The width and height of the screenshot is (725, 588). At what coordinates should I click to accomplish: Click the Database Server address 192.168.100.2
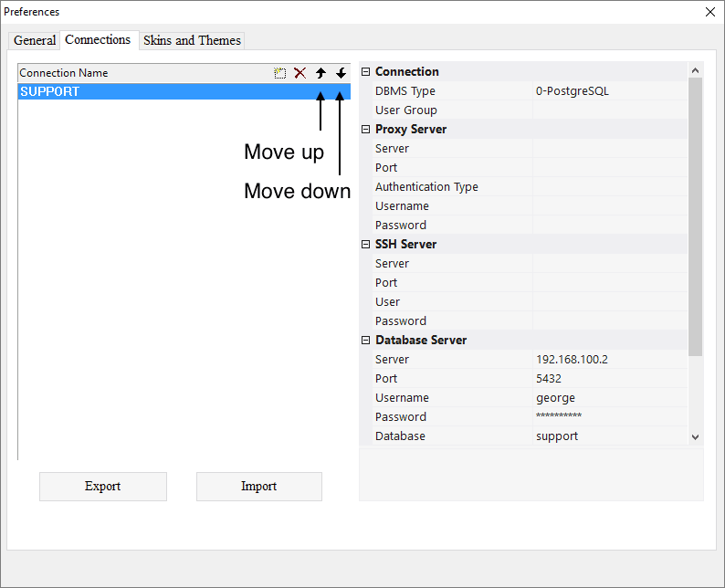point(609,360)
